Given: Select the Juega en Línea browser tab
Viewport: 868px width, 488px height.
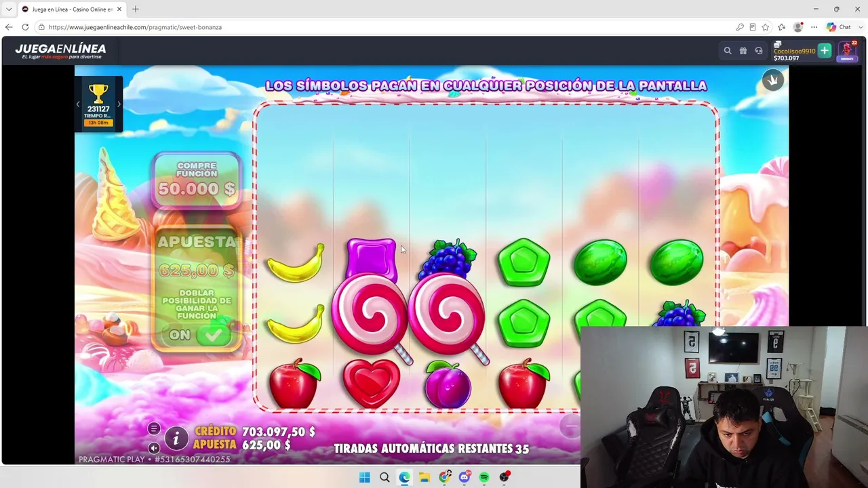Looking at the screenshot, I should [71, 9].
